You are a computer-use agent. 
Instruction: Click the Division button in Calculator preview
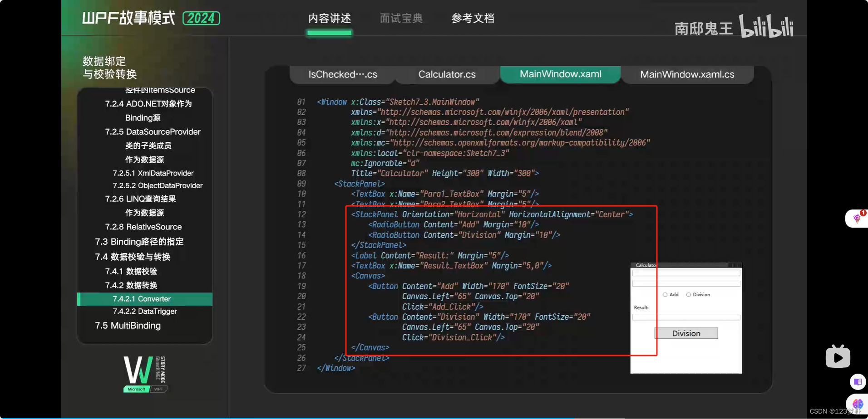pos(686,333)
